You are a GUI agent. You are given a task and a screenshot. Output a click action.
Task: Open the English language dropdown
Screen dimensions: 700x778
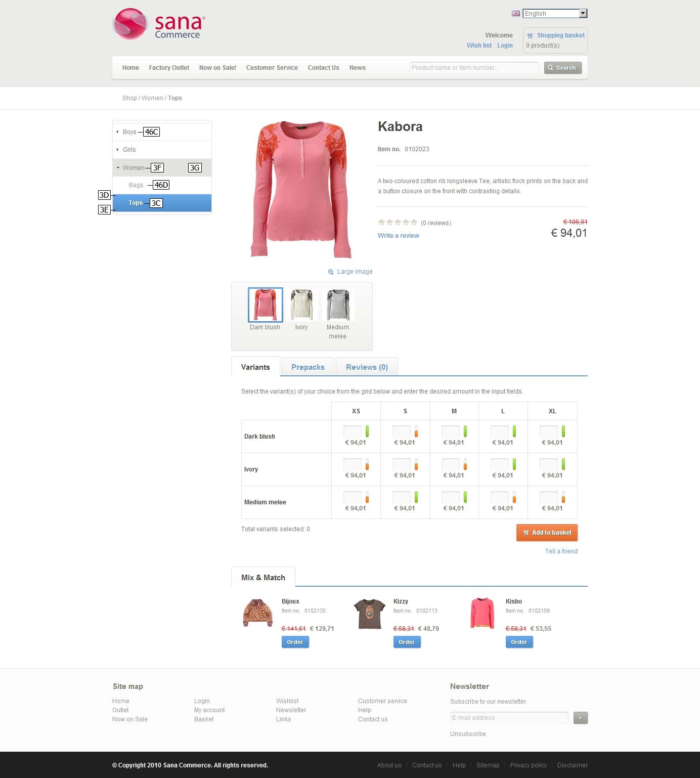(x=555, y=14)
